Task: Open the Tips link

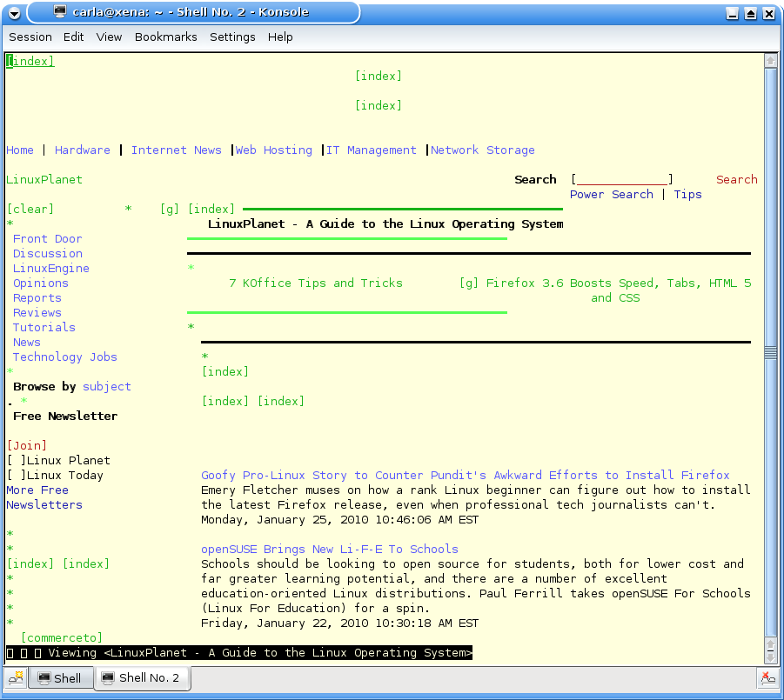Action: tap(687, 195)
